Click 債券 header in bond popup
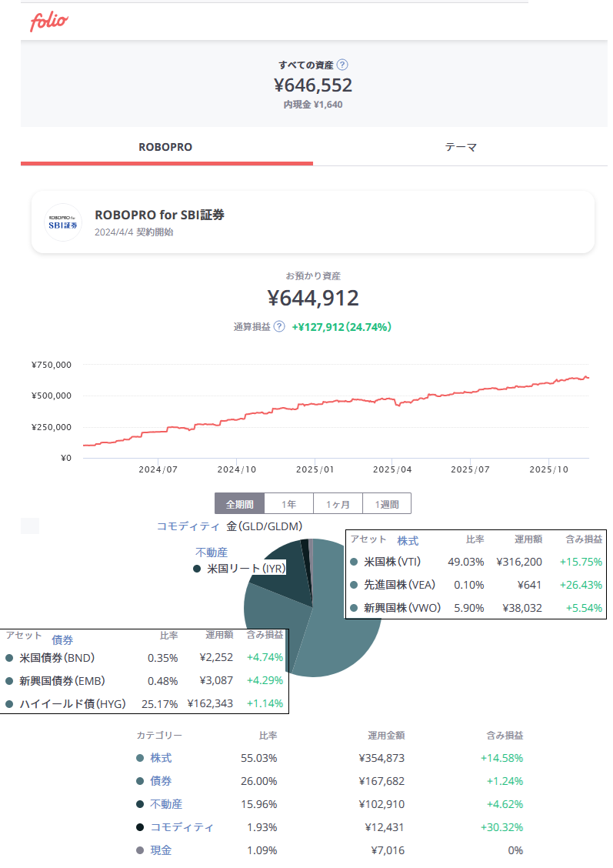 point(62,640)
